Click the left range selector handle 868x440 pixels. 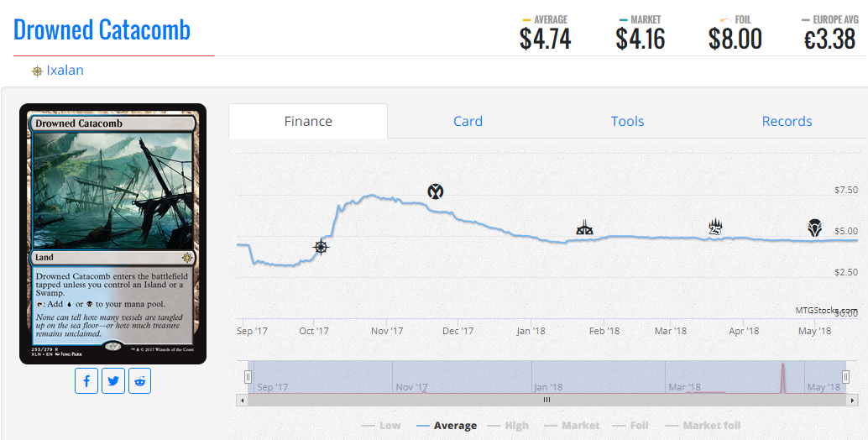pyautogui.click(x=248, y=377)
